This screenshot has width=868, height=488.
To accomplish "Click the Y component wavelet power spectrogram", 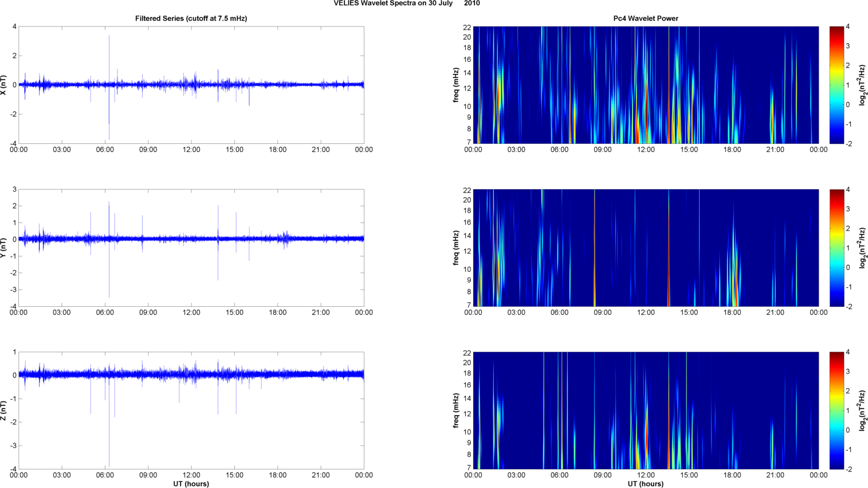I will (x=646, y=248).
